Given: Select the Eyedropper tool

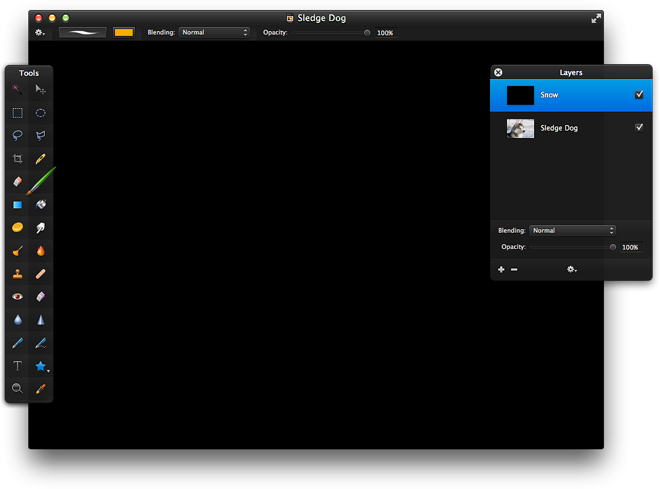Looking at the screenshot, I should (40, 388).
